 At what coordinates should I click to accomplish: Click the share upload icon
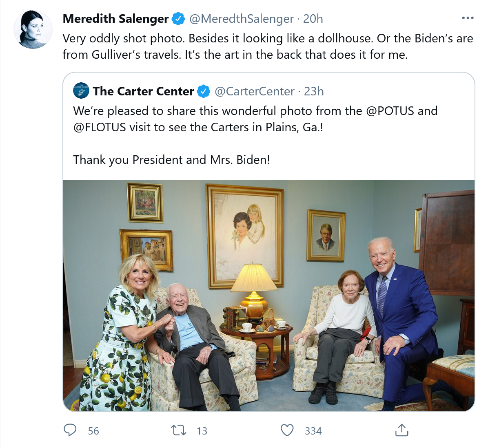(401, 430)
